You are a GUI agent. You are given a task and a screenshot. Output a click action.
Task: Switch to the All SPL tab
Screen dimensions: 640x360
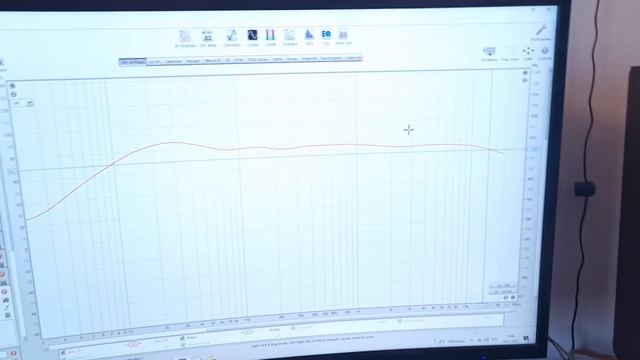155,62
